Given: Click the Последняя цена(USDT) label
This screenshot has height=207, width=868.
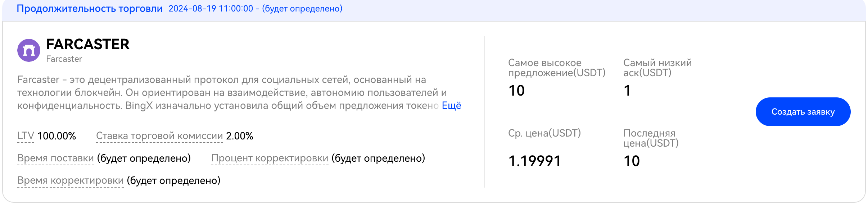Looking at the screenshot, I should (651, 138).
